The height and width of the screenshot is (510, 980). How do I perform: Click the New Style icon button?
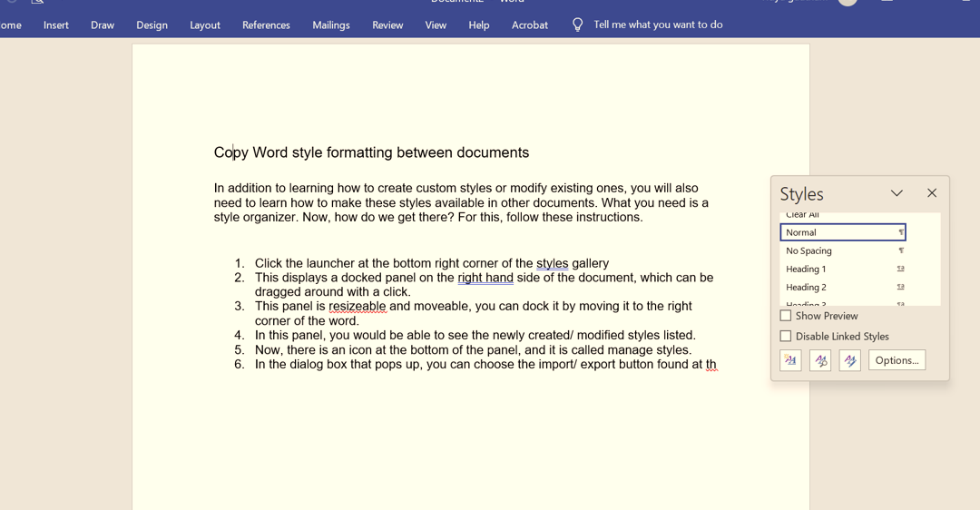pos(790,360)
